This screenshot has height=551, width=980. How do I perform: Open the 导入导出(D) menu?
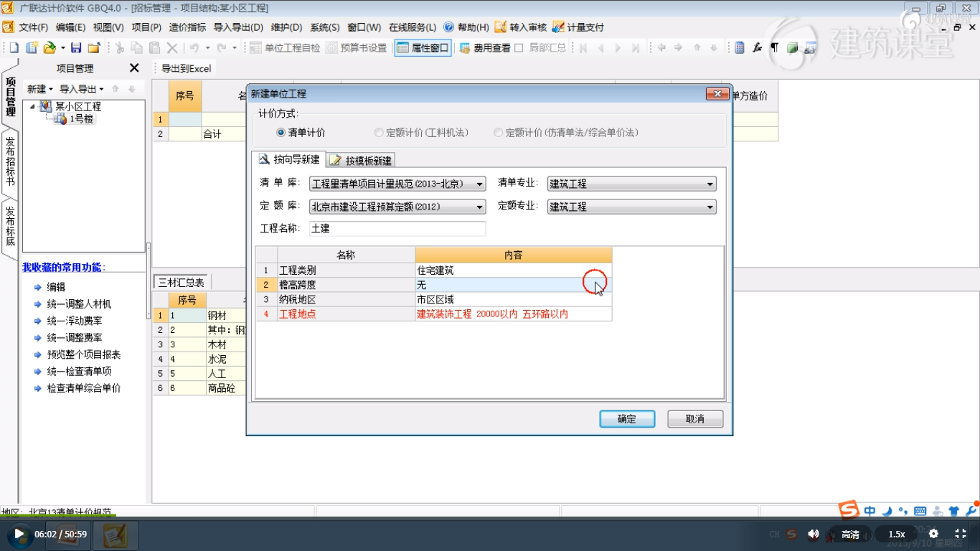(x=238, y=27)
